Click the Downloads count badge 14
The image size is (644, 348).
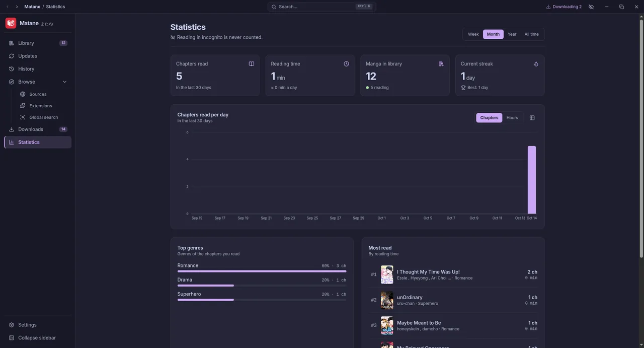(x=63, y=129)
